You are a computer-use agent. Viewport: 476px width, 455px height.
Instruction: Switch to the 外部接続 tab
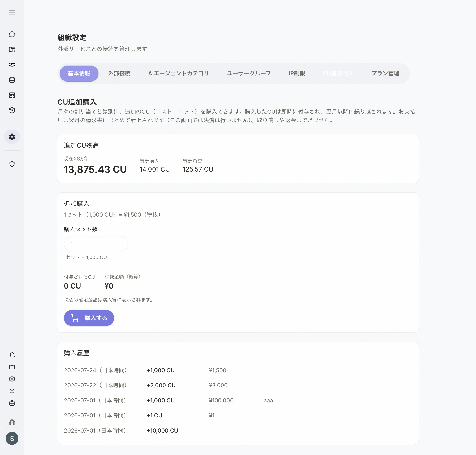(x=119, y=73)
